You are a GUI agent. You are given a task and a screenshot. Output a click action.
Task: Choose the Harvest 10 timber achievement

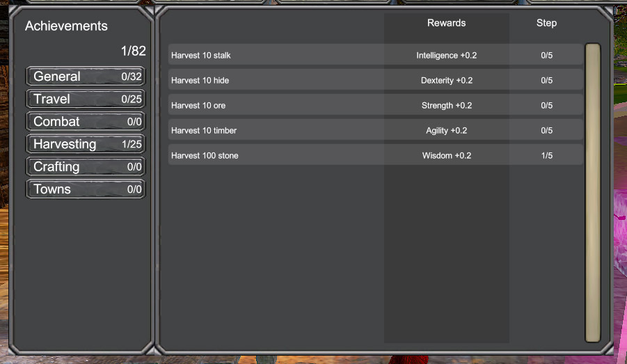click(278, 130)
